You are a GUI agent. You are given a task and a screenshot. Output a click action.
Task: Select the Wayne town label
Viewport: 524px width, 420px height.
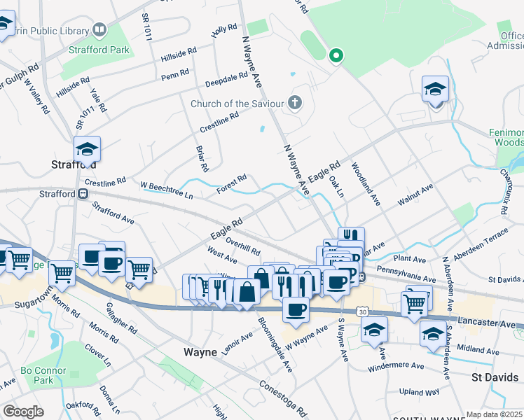tap(200, 352)
